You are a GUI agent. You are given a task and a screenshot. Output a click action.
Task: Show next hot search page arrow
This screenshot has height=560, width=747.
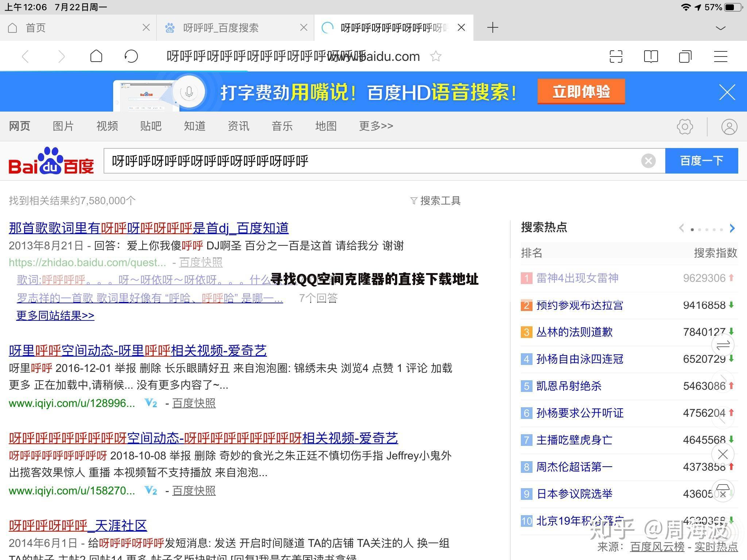(x=732, y=228)
